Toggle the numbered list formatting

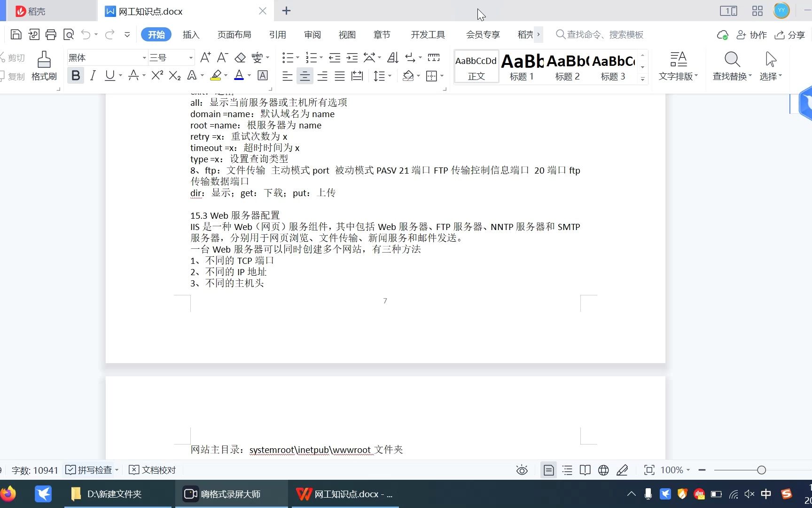click(x=311, y=57)
